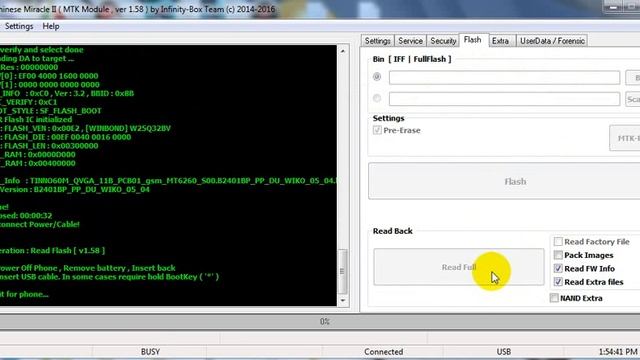Image resolution: width=640 pixels, height=360 pixels.
Task: Click the 1:54:41 PM status time
Action: [618, 351]
